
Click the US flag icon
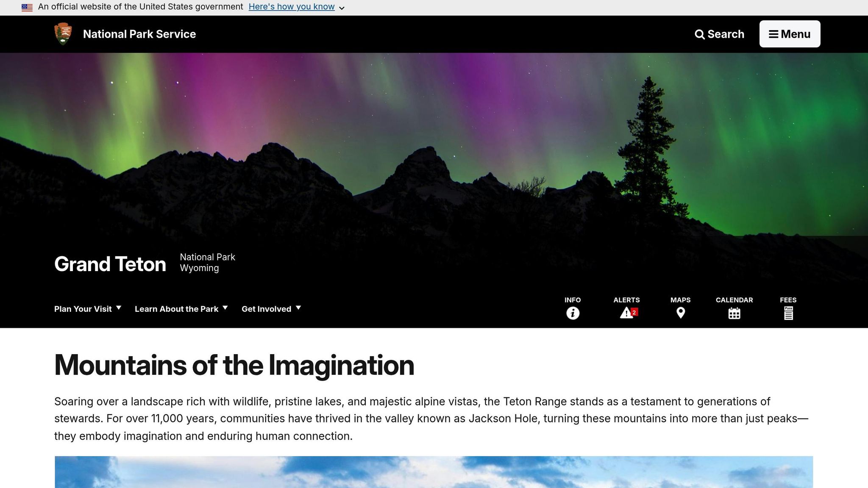pyautogui.click(x=27, y=7)
